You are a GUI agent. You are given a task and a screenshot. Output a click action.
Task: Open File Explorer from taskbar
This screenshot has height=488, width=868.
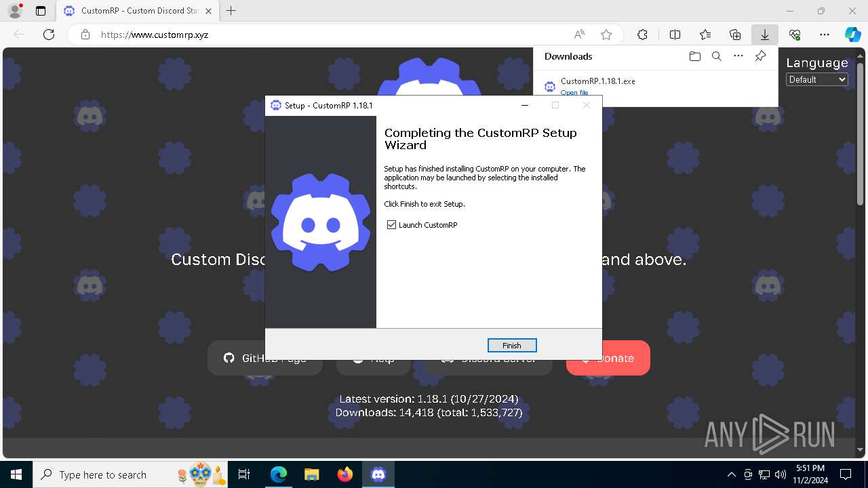click(311, 474)
